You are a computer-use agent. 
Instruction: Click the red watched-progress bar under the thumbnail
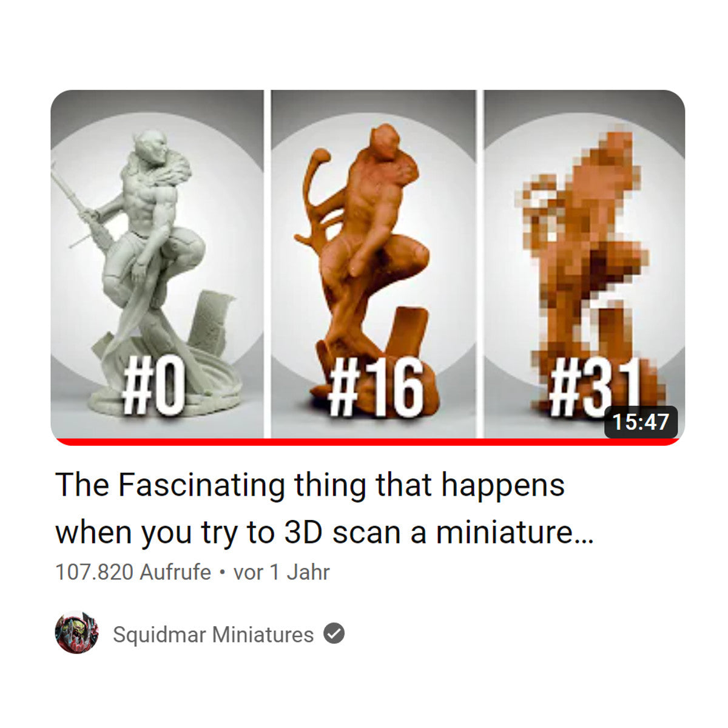368,442
